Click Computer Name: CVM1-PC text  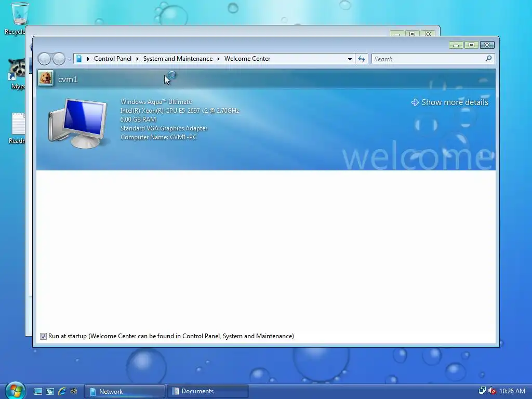tap(158, 137)
